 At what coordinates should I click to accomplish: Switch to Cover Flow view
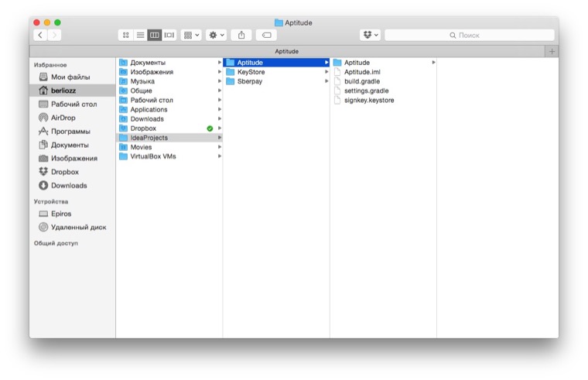pos(169,35)
